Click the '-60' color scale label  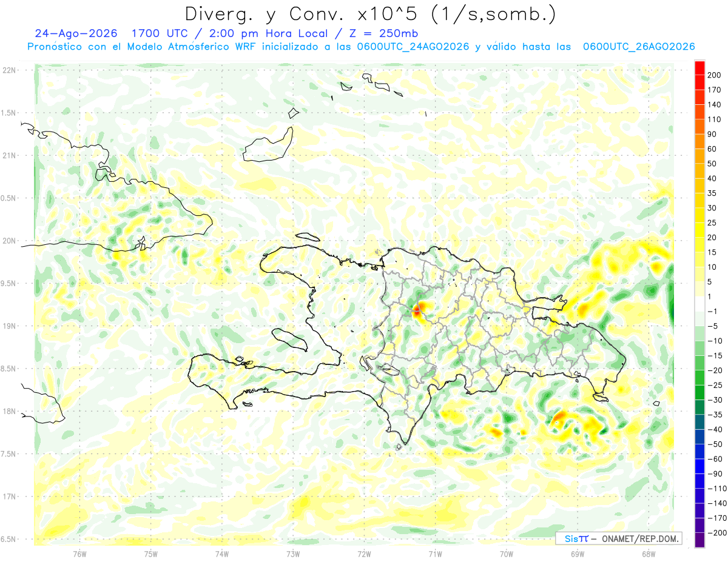tap(715, 459)
